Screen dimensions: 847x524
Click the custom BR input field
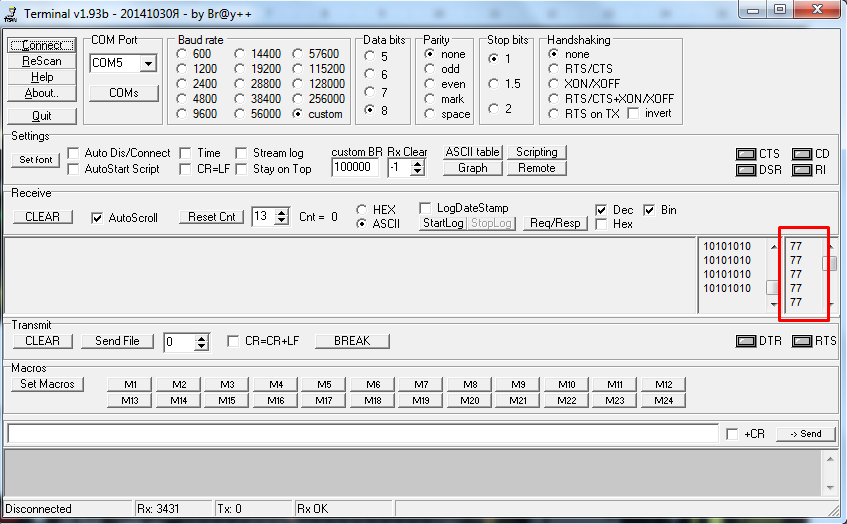pyautogui.click(x=354, y=167)
